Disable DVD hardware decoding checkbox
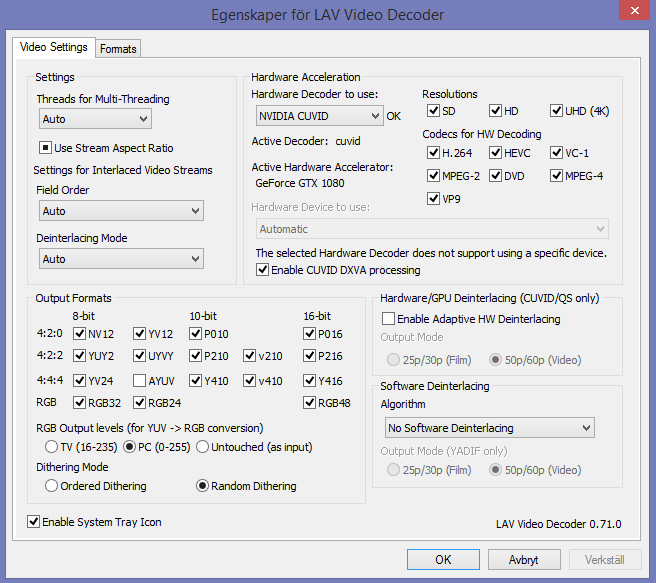The image size is (656, 583). 495,176
